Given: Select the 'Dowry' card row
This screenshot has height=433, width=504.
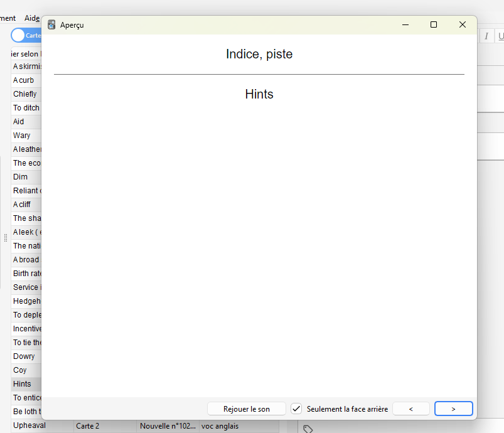Looking at the screenshot, I should pos(24,356).
